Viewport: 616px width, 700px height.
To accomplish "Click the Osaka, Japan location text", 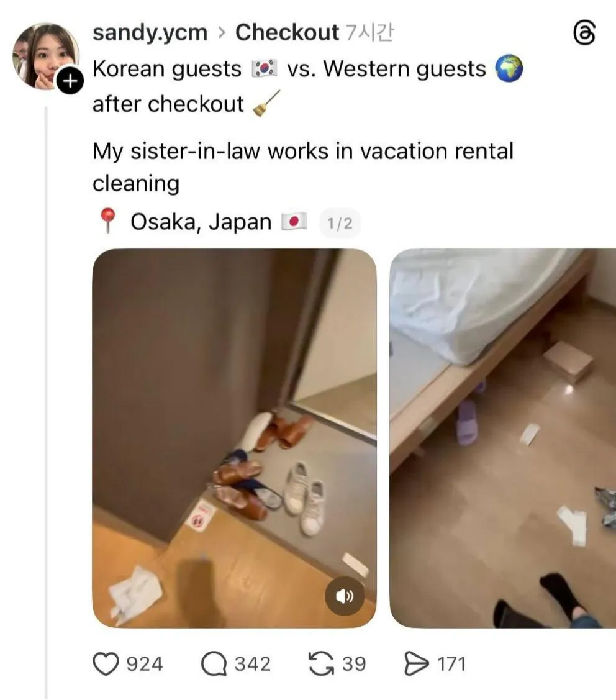I will coord(201,222).
